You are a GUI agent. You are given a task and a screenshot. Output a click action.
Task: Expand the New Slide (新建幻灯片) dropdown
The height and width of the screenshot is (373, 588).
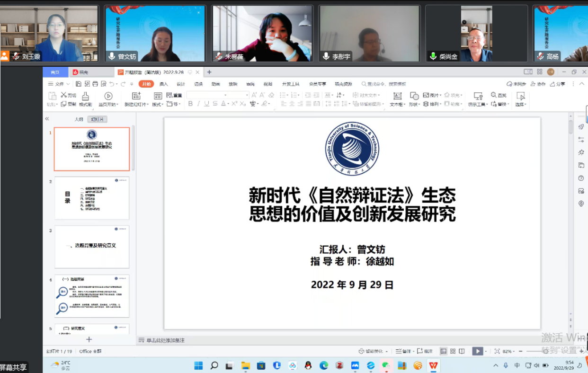[136, 104]
